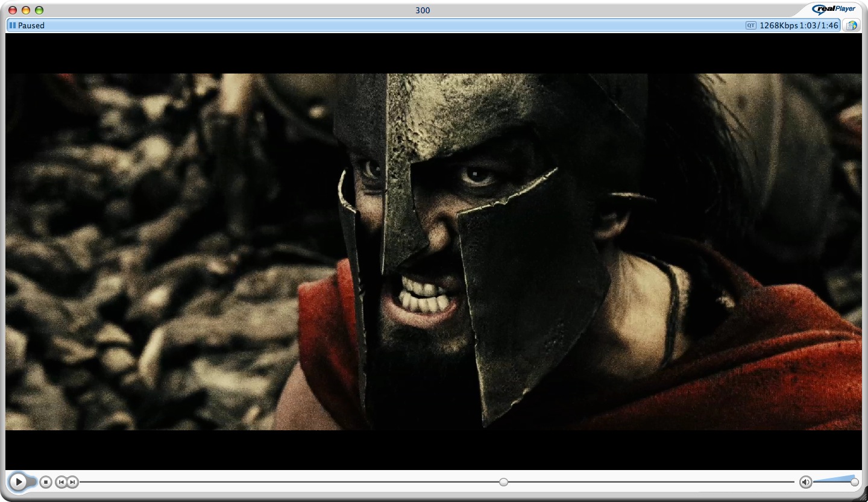This screenshot has width=868, height=502.
Task: Click the paused video frame
Action: [433, 251]
